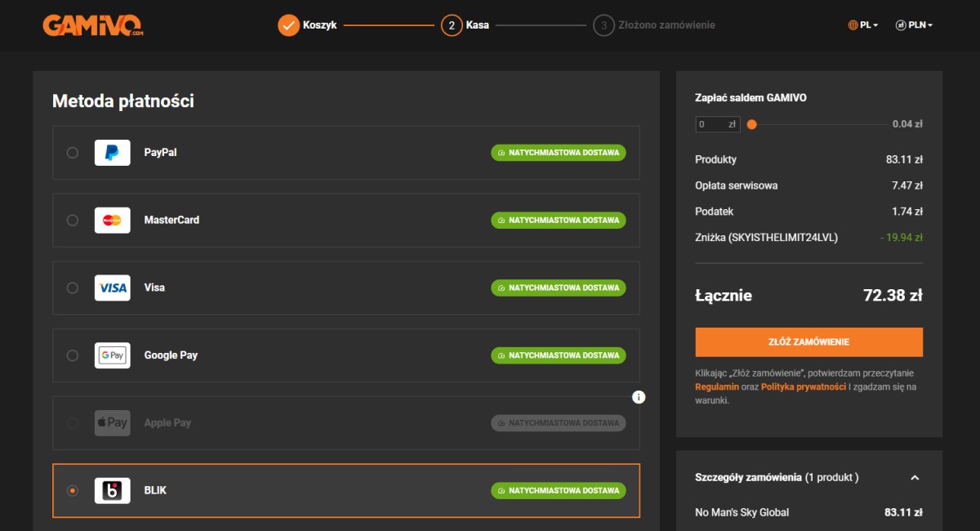Image resolution: width=980 pixels, height=531 pixels.
Task: Click the Opłata serwisowa 7.47 zł value
Action: click(907, 185)
